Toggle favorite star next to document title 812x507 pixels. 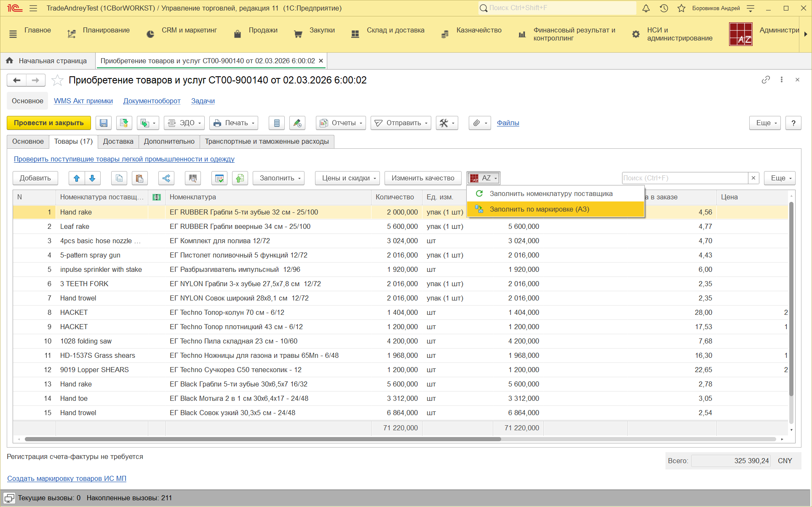point(57,80)
